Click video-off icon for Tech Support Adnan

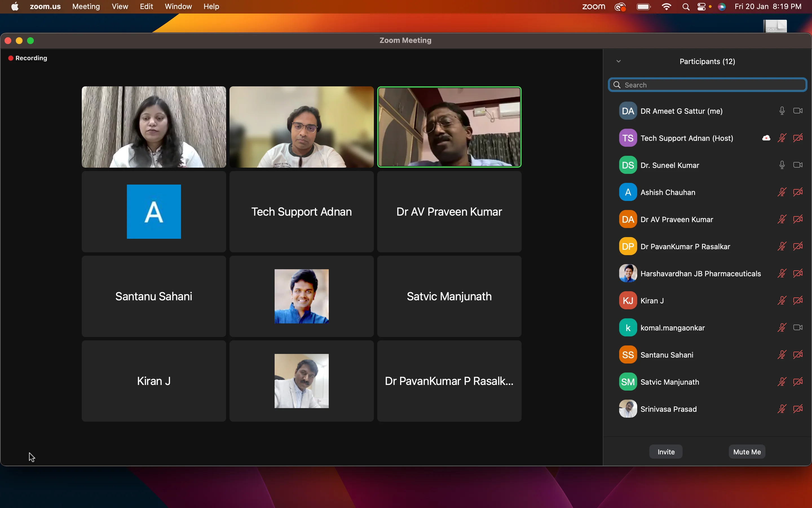(x=798, y=138)
